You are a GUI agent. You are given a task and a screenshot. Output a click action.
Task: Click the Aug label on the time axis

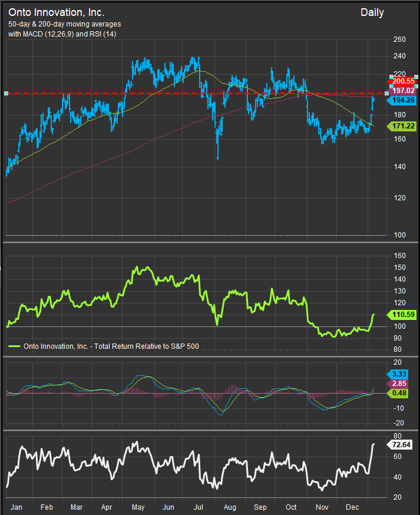(x=230, y=507)
